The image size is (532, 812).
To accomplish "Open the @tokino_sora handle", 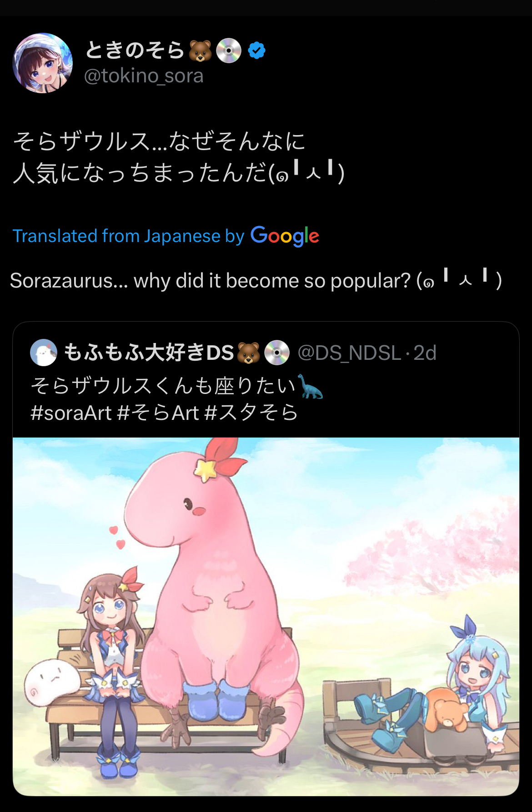I will pos(144,76).
